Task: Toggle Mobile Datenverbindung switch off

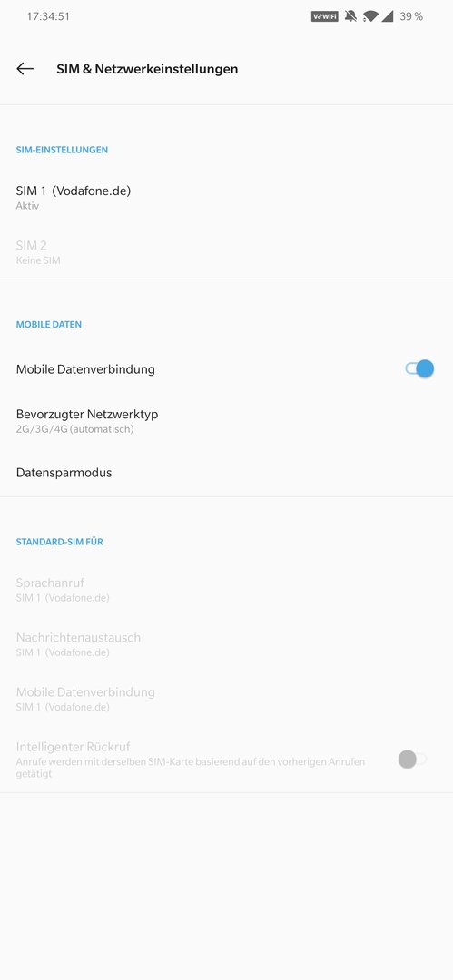Action: point(419,368)
